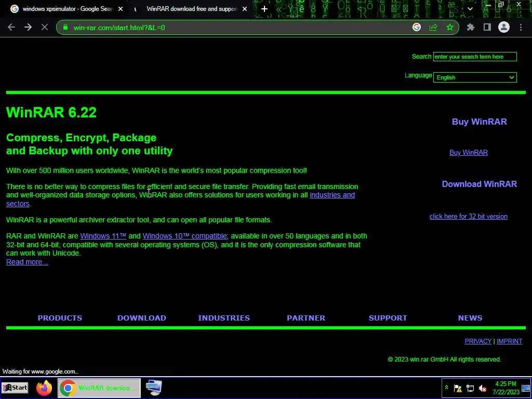Close the Google Search tab
The width and height of the screenshot is (532, 399).
tap(121, 9)
